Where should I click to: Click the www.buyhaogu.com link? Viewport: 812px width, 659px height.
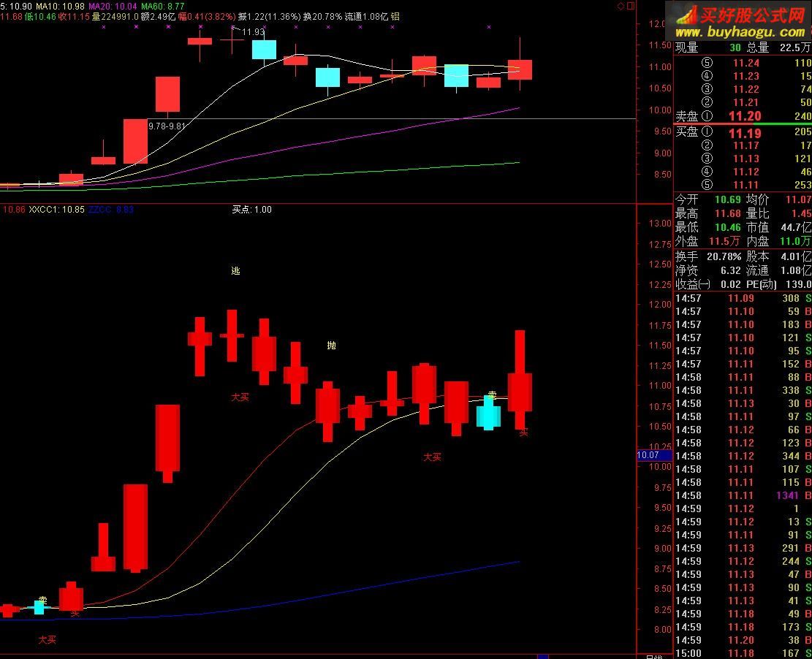pyautogui.click(x=739, y=32)
